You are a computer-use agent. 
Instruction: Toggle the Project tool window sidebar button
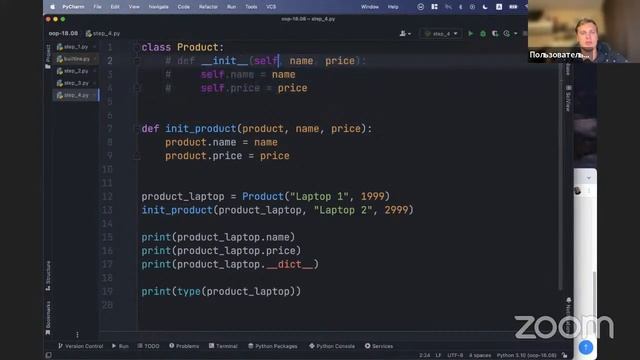point(48,56)
